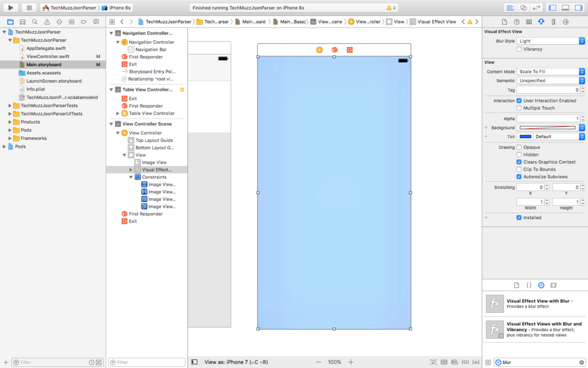588x368 pixels.
Task: Open the breakpoint navigator
Action: point(84,22)
